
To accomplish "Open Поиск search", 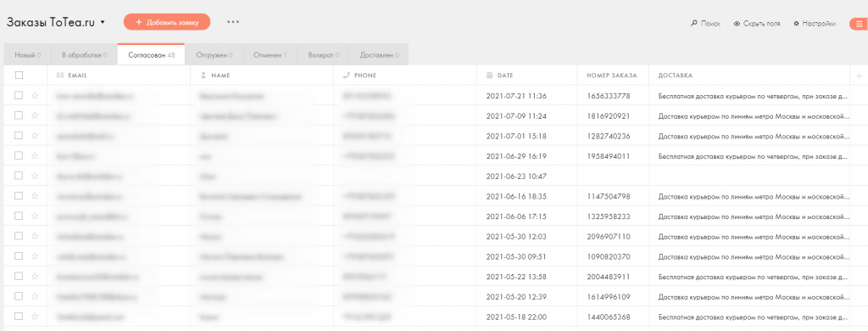I will [x=705, y=24].
